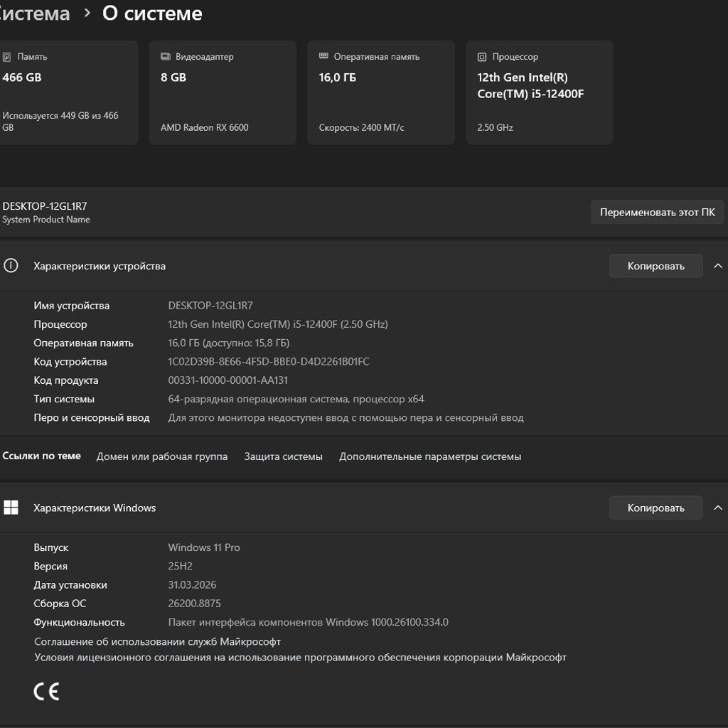Click the video adapter icon beside Видеоадаптер

coord(165,57)
